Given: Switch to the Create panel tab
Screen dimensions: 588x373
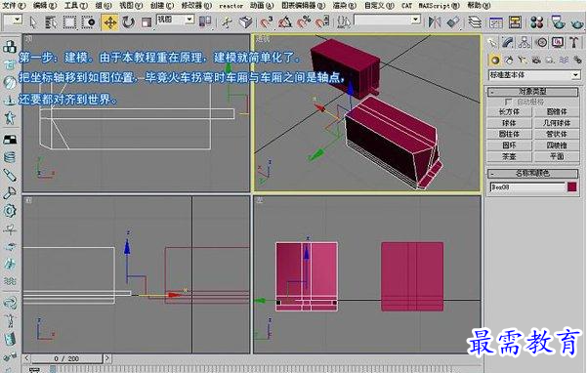Looking at the screenshot, I should 492,43.
